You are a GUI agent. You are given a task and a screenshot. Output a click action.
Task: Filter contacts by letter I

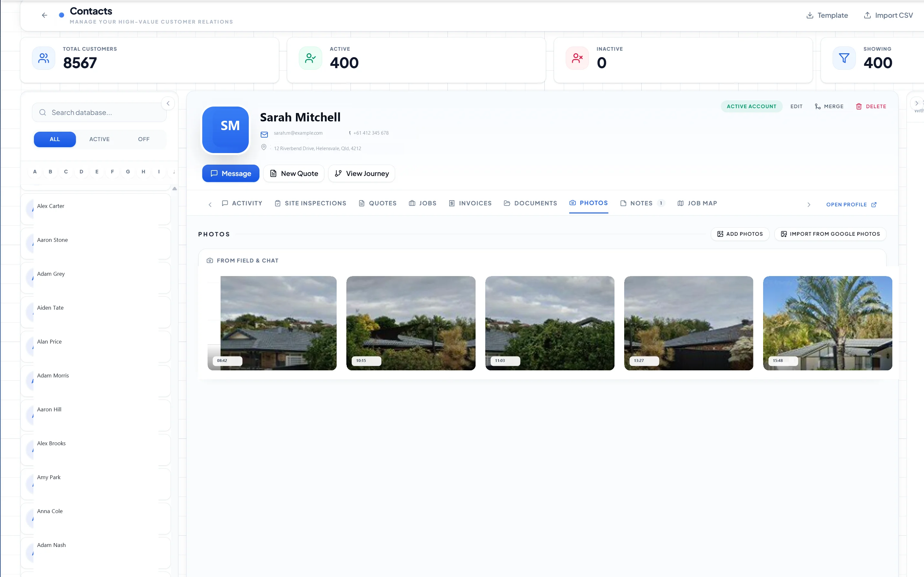click(159, 172)
